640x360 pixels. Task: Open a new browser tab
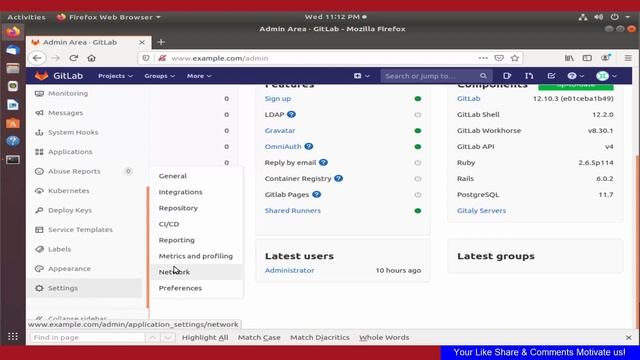[x=161, y=42]
